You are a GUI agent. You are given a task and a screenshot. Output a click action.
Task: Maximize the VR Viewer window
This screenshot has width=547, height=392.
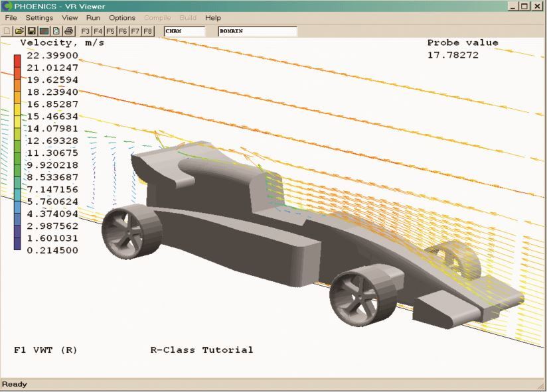point(524,6)
